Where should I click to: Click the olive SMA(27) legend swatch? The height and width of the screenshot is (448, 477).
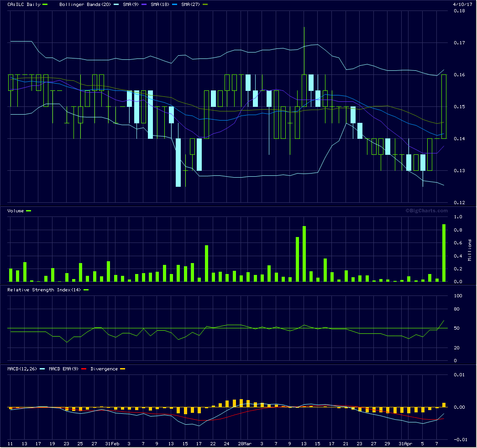point(205,4)
